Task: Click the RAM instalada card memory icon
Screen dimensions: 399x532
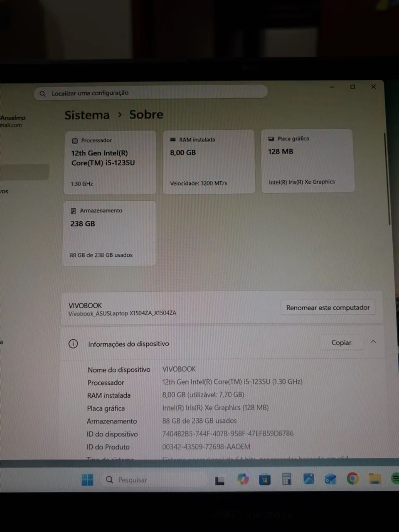Action: pyautogui.click(x=173, y=140)
